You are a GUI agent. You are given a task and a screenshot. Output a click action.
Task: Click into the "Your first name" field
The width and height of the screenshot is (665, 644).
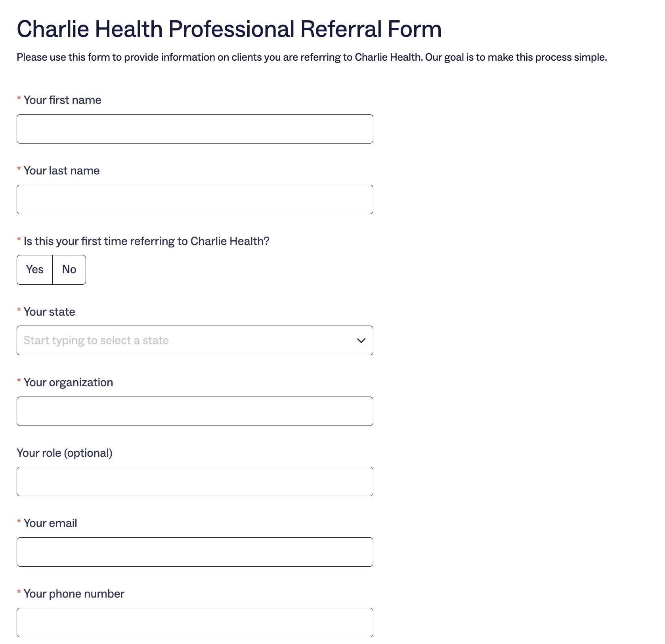click(x=194, y=128)
